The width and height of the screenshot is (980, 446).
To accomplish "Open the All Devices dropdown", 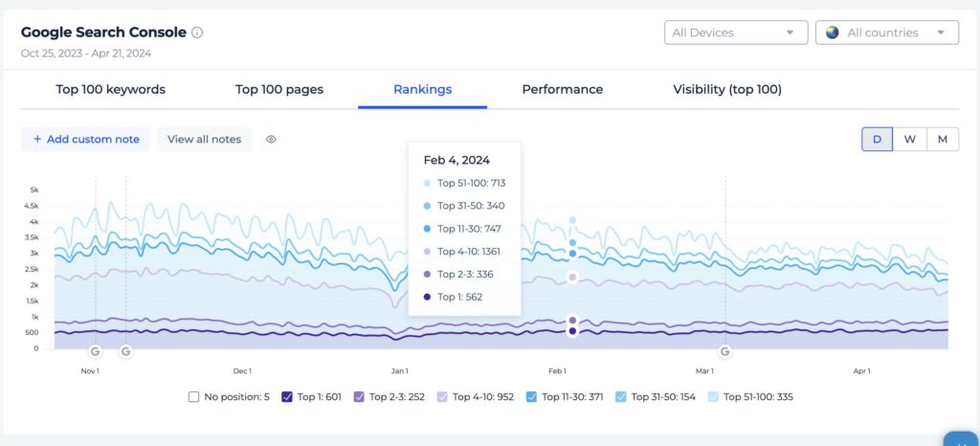I will coord(736,33).
